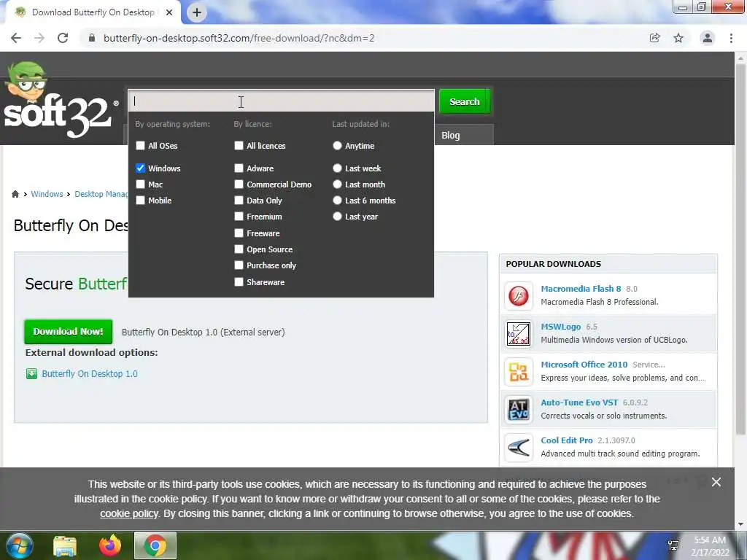Click the Chrome taskbar icon
The image size is (747, 560).
coord(155,545)
